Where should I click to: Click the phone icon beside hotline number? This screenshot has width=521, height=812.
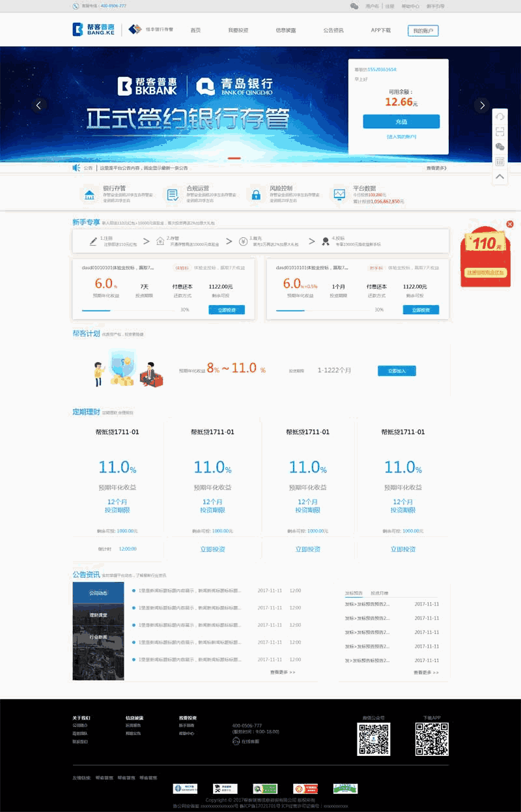tap(76, 6)
